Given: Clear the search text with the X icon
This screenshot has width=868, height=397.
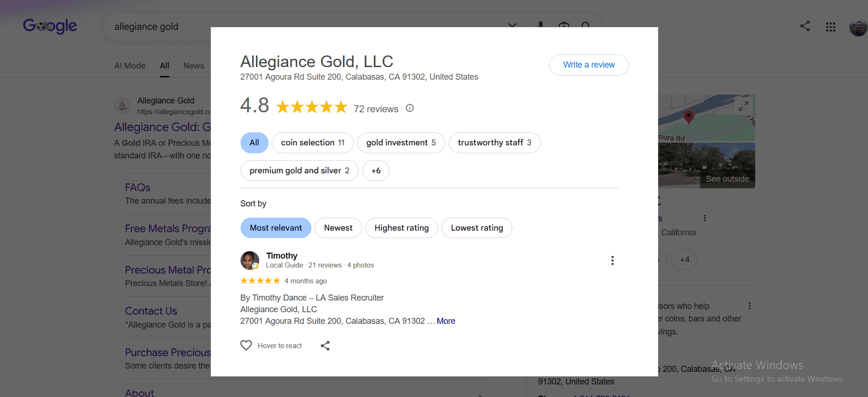Looking at the screenshot, I should (x=512, y=26).
